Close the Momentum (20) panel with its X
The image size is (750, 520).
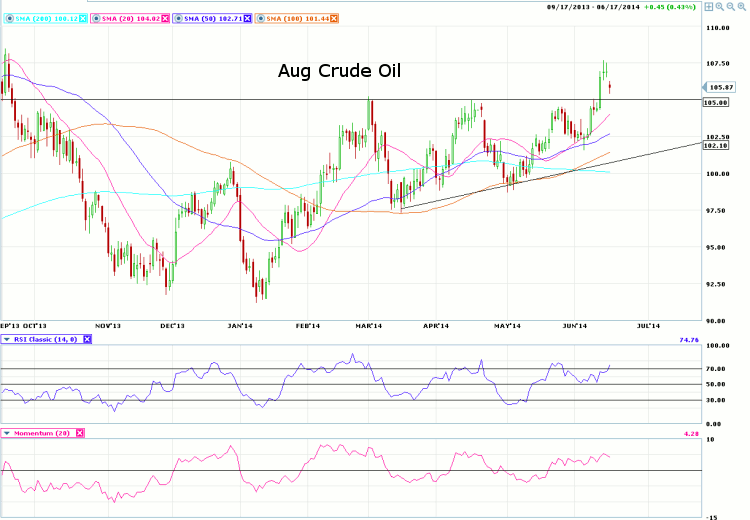coord(80,432)
